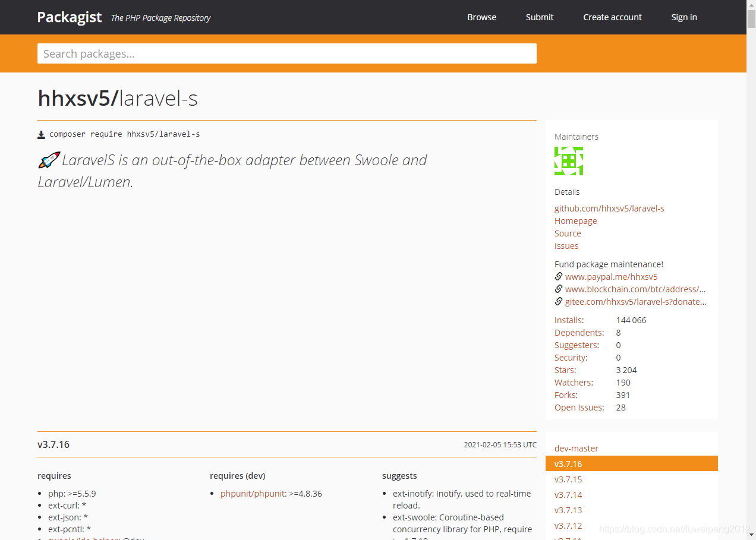This screenshot has height=540, width=756.
Task: Click the Sign in link
Action: (684, 17)
